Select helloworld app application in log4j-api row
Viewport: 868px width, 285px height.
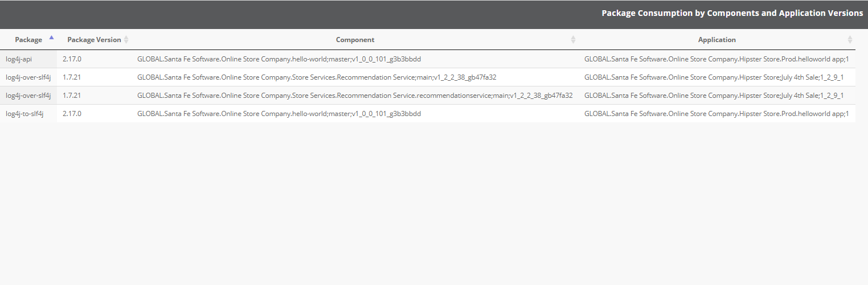coord(716,59)
